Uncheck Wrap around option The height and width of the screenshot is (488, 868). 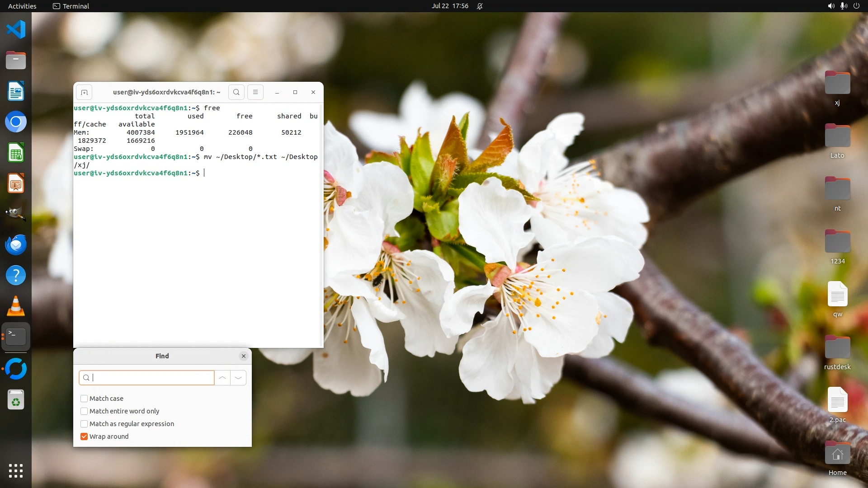click(84, 436)
